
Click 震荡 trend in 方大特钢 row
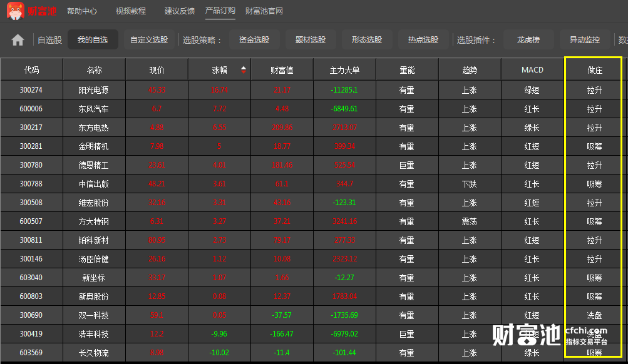pyautogui.click(x=469, y=221)
